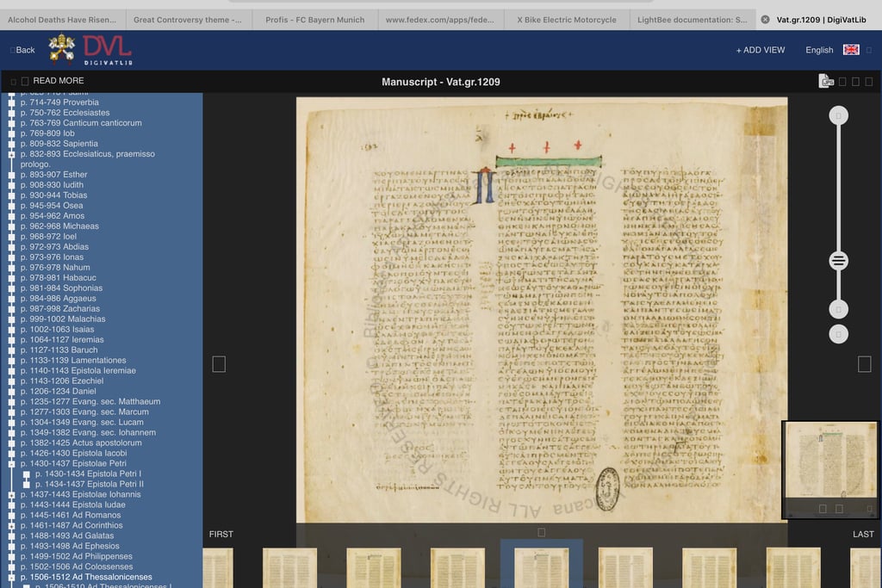Viewport: 882px width, 588px height.
Task: Open 'p. 954-962 Amos'
Action: pos(53,216)
